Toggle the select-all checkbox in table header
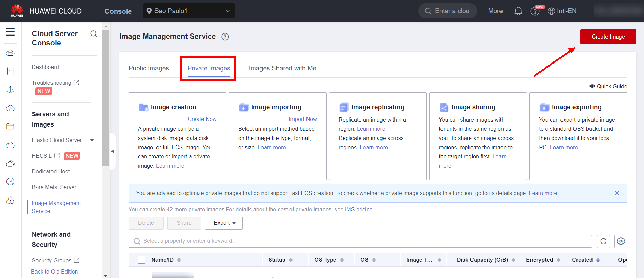Image resolution: width=644 pixels, height=278 pixels. [x=141, y=260]
